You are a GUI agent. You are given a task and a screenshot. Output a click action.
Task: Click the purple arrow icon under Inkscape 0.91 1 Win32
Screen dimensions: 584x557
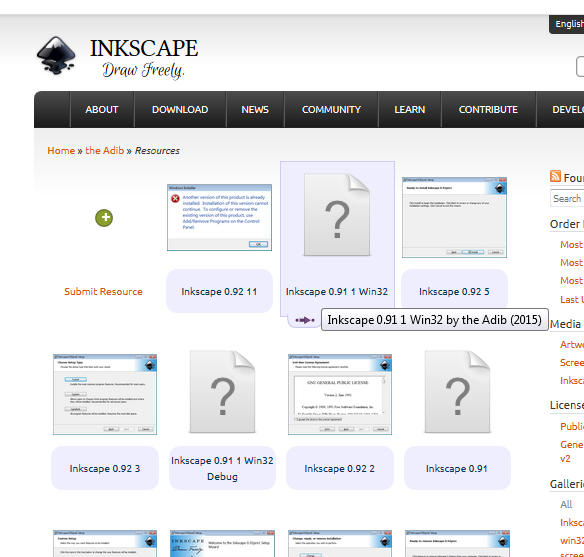pos(305,320)
